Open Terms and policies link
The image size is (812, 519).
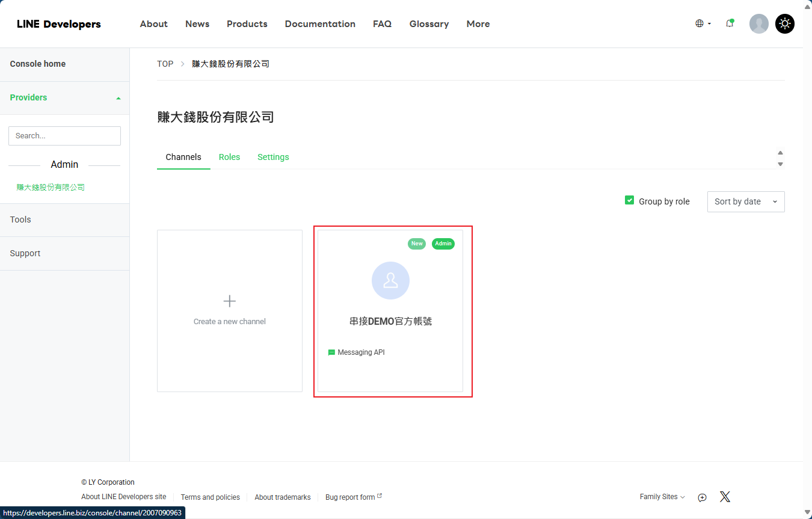pyautogui.click(x=211, y=497)
